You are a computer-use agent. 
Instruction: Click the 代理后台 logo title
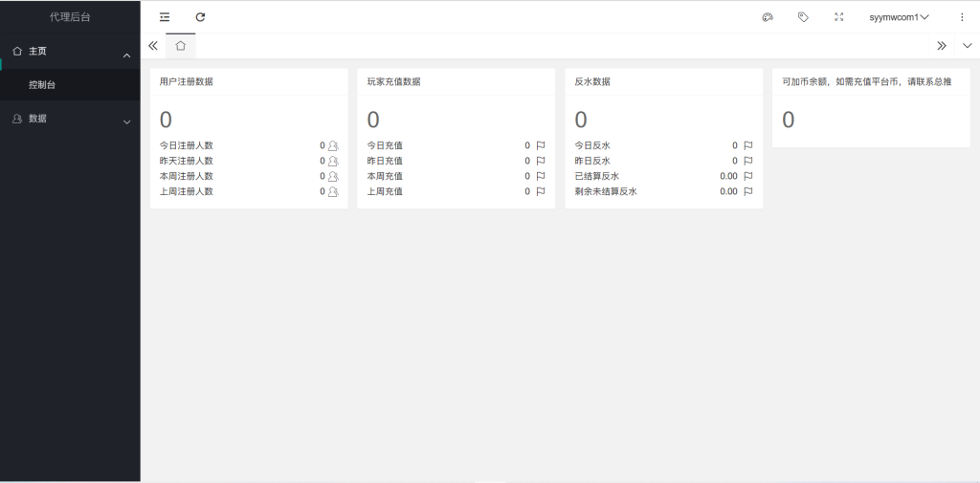click(70, 17)
